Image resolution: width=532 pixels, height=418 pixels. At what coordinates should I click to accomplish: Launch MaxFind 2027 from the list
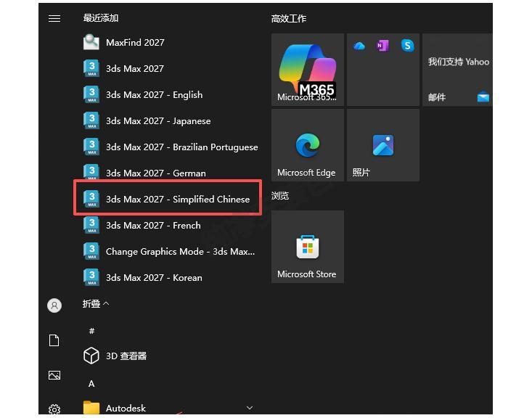click(x=168, y=42)
